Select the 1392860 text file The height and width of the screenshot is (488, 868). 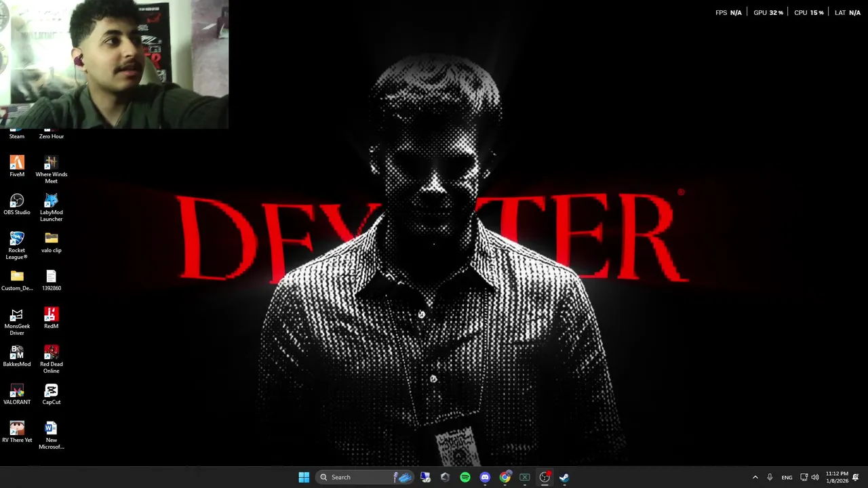pos(52,281)
